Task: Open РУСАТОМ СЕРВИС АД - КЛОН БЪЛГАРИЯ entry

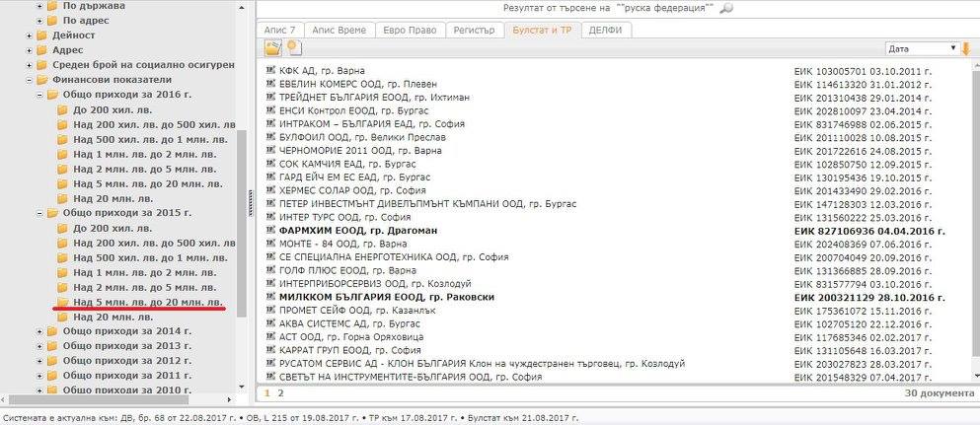Action: click(x=482, y=363)
